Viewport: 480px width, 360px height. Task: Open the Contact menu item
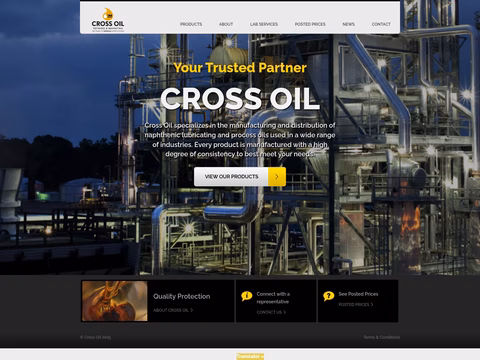[381, 24]
